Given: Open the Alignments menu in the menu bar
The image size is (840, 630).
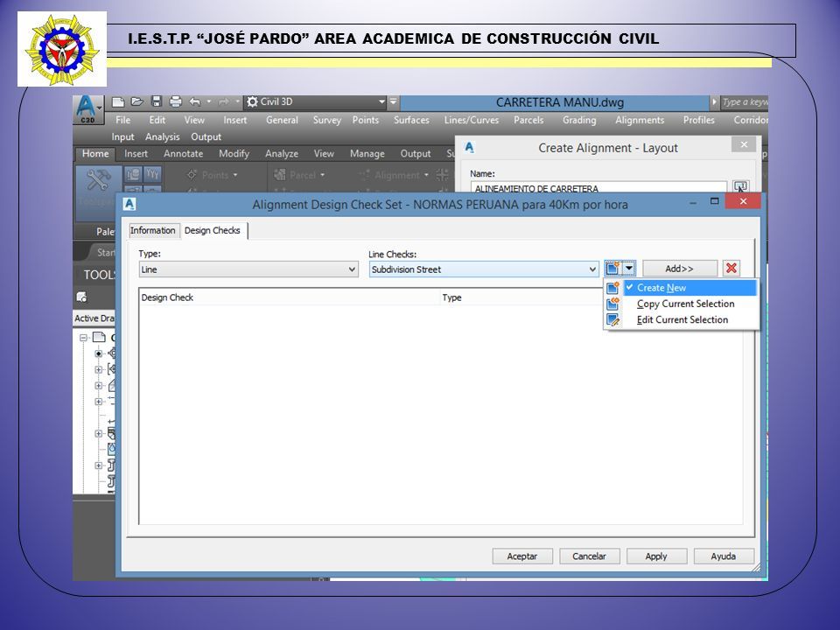Looking at the screenshot, I should pyautogui.click(x=640, y=120).
